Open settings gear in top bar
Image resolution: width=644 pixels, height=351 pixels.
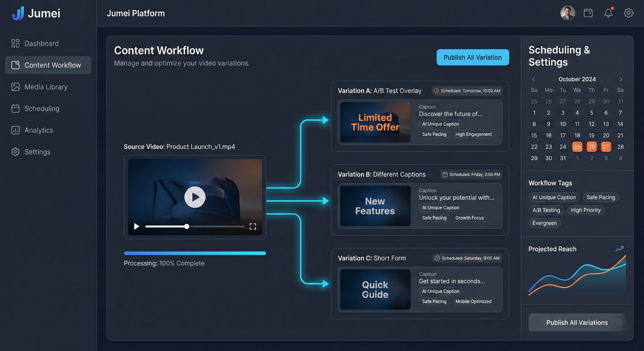pos(628,13)
